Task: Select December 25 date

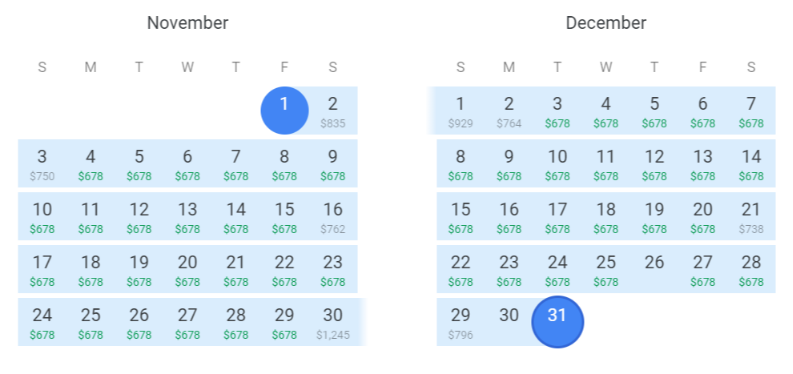Action: pyautogui.click(x=606, y=269)
